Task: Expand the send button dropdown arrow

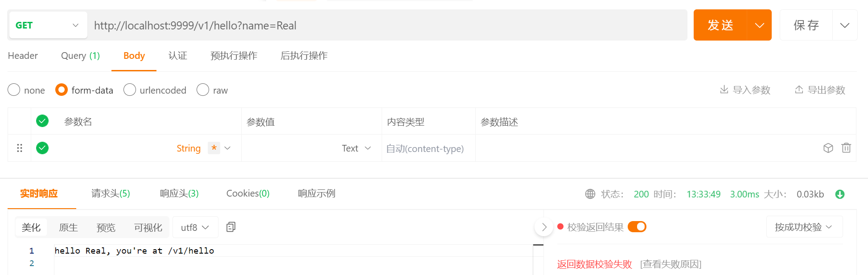Action: click(x=759, y=25)
